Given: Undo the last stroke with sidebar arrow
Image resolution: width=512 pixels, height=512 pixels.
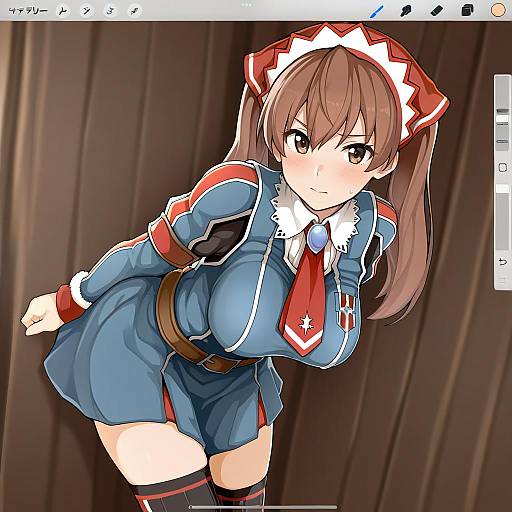Looking at the screenshot, I should coord(502,261).
